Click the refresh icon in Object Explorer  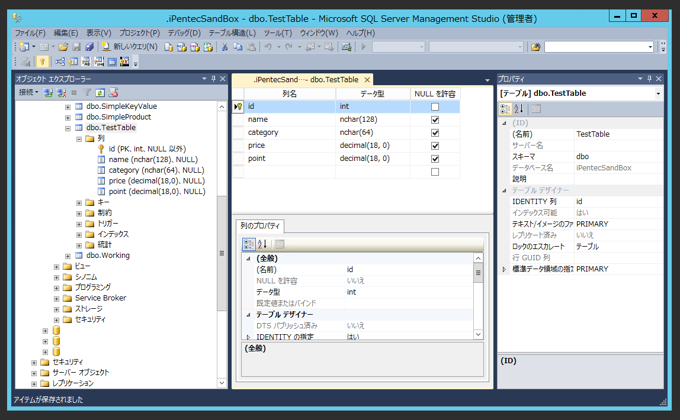(x=100, y=92)
